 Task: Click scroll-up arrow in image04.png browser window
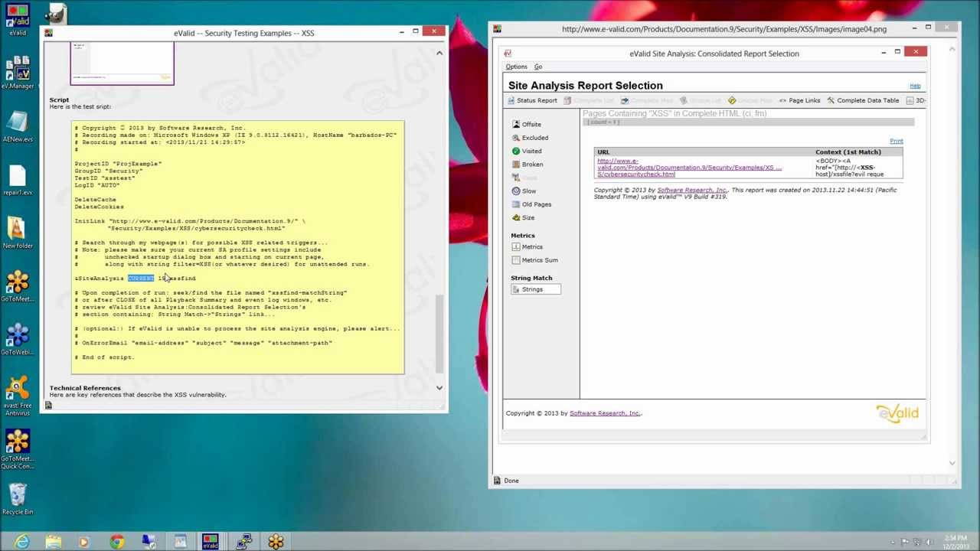[x=952, y=49]
